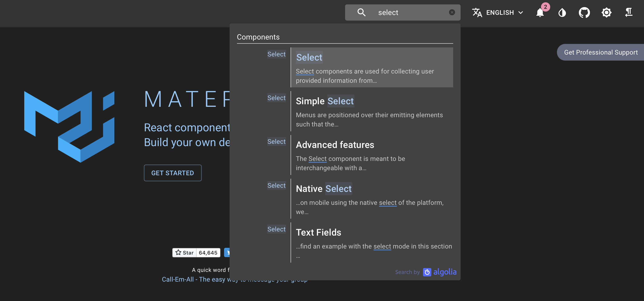Toggle dark/light theme mode
The image size is (644, 301).
pos(562,12)
